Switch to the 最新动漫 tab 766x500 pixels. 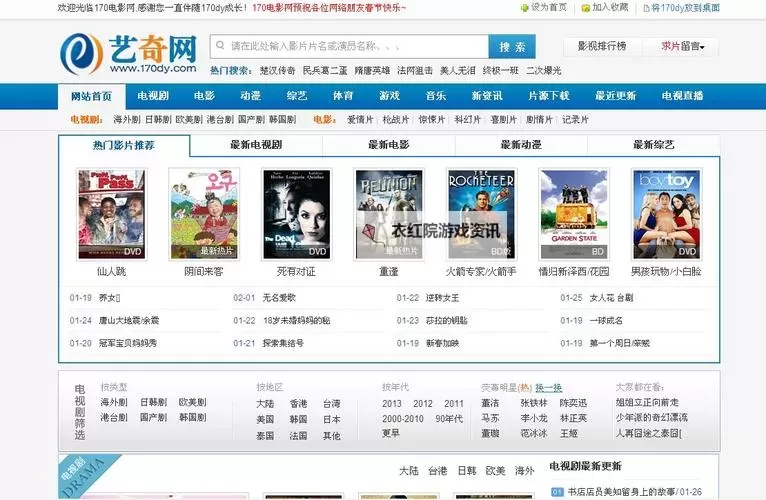tap(521, 145)
